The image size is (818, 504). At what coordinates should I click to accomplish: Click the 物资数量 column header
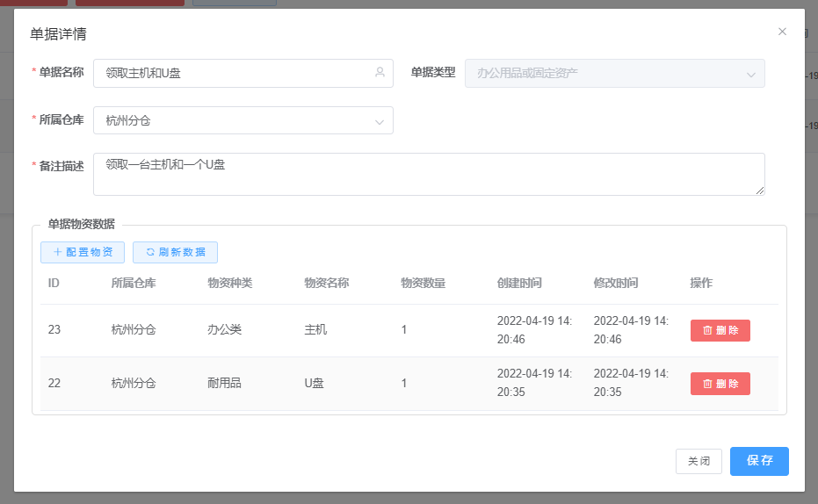click(423, 283)
